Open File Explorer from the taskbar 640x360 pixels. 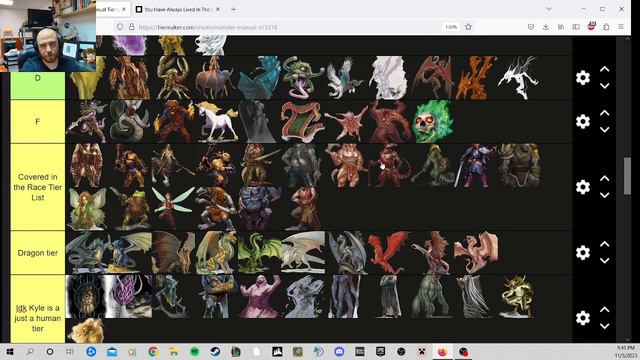click(x=174, y=351)
